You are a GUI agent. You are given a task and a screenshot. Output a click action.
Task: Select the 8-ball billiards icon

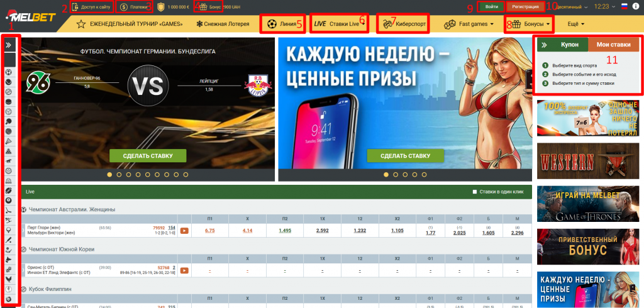pos(8,200)
